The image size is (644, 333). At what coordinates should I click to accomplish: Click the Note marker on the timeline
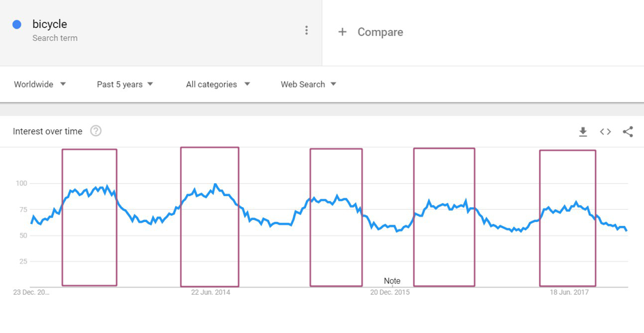[x=392, y=281]
